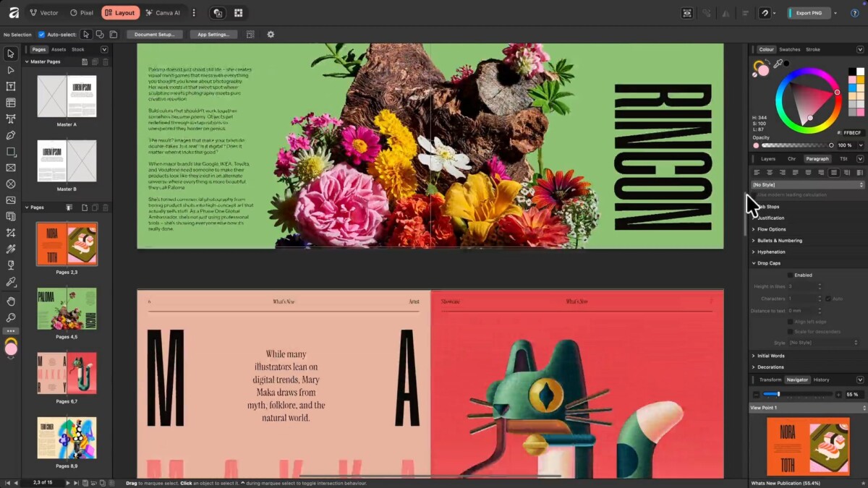Open the gear settings icon in the context bar
This screenshot has width=868, height=488.
coord(271,35)
